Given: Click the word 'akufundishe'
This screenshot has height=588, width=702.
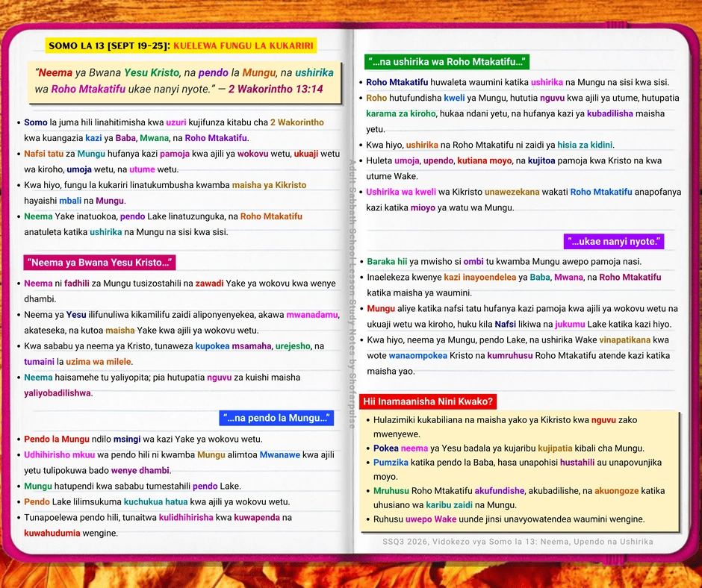Looking at the screenshot, I should tap(499, 490).
